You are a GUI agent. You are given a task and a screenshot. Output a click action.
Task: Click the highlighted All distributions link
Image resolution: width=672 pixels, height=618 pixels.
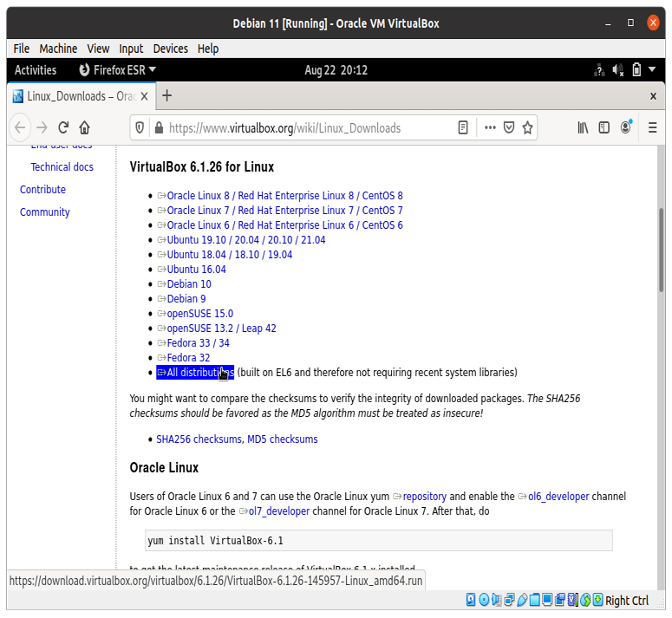(195, 372)
